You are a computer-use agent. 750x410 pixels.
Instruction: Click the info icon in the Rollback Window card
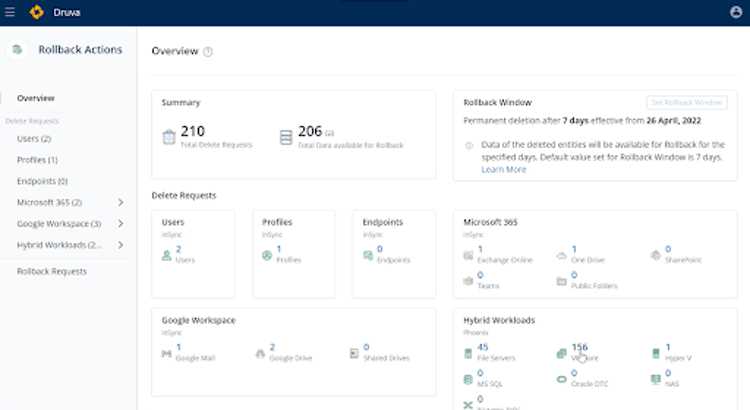coord(469,145)
